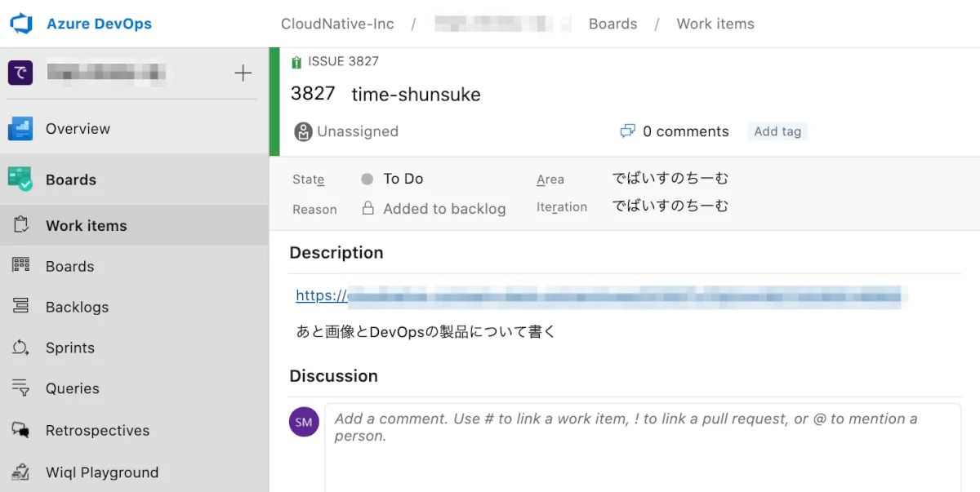
Task: Assign the issue via Unassigned field
Action: pos(357,131)
